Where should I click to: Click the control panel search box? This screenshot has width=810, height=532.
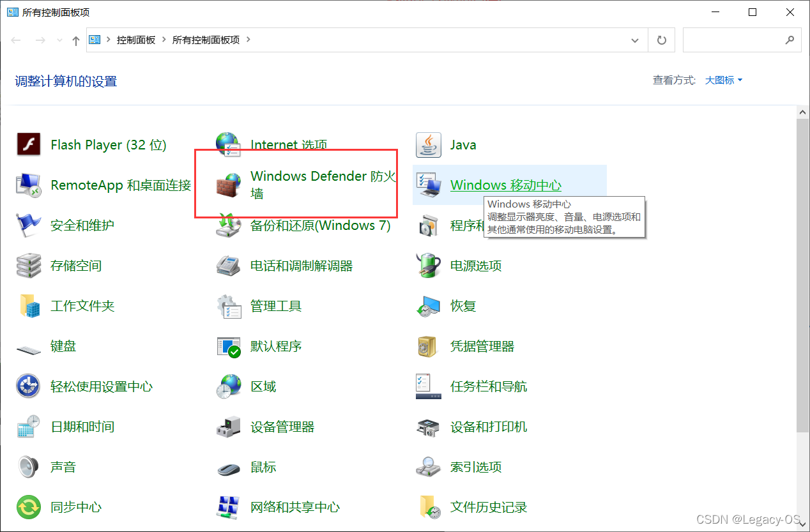[x=742, y=40]
